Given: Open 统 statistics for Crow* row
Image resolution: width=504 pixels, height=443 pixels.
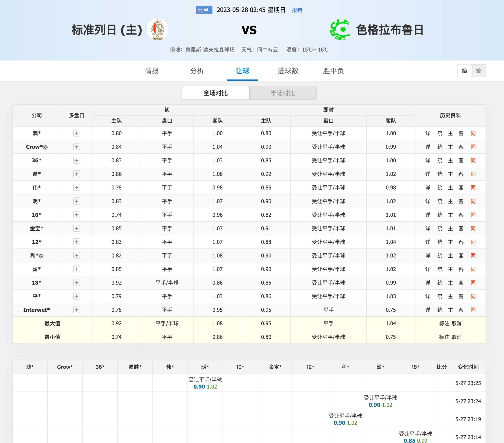Looking at the screenshot, I should coord(440,147).
